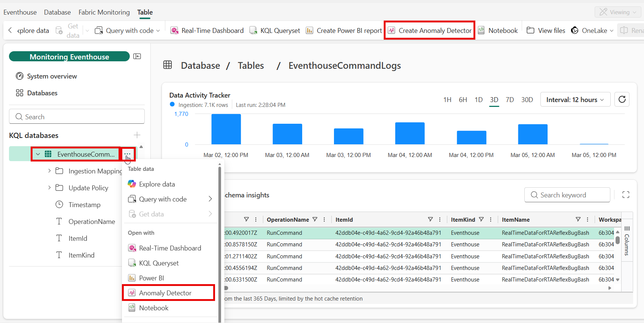644x323 pixels.
Task: Expand the Update Policy folder
Action: [49, 188]
